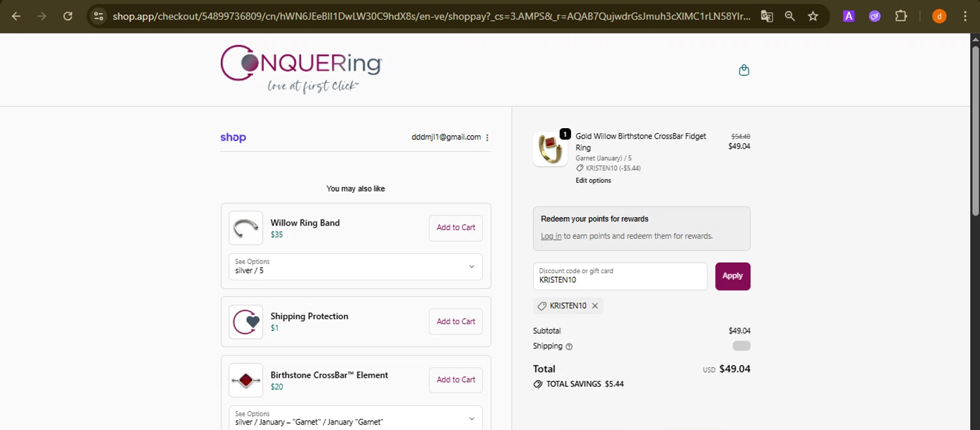The width and height of the screenshot is (980, 430).
Task: Open the purple A extension
Action: coord(849,16)
